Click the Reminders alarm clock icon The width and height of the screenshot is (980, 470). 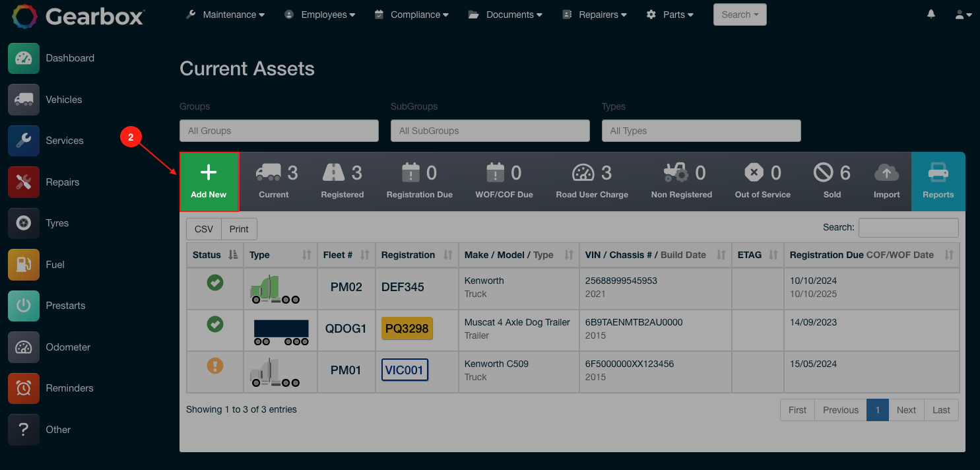[x=24, y=388]
